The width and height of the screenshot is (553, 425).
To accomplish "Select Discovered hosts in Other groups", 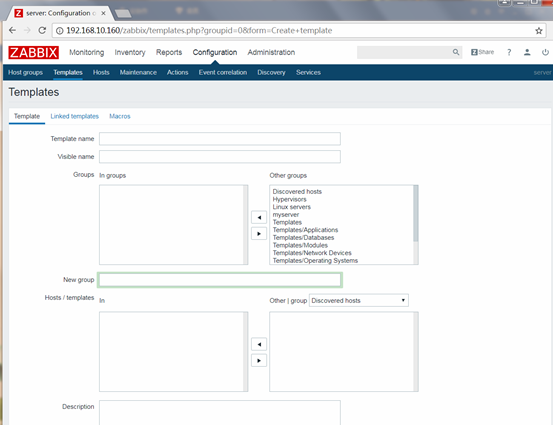I will [297, 192].
